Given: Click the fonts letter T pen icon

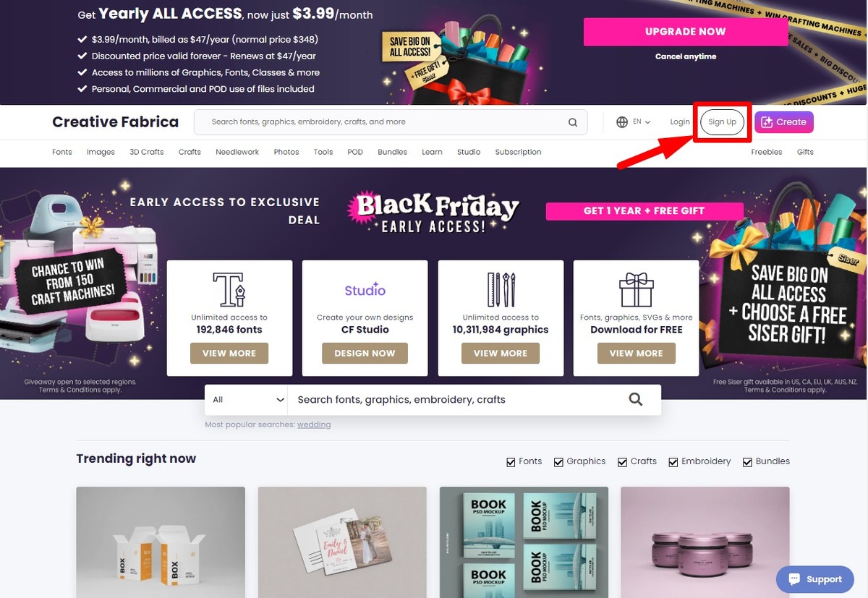Looking at the screenshot, I should (x=229, y=289).
